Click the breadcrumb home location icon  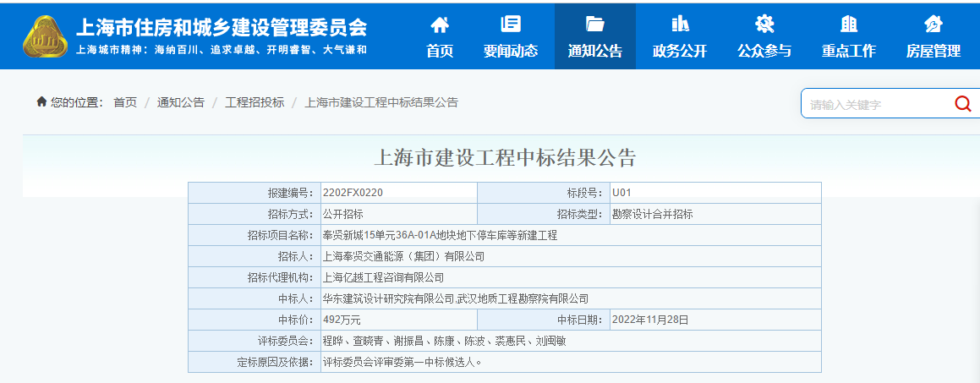click(x=41, y=102)
